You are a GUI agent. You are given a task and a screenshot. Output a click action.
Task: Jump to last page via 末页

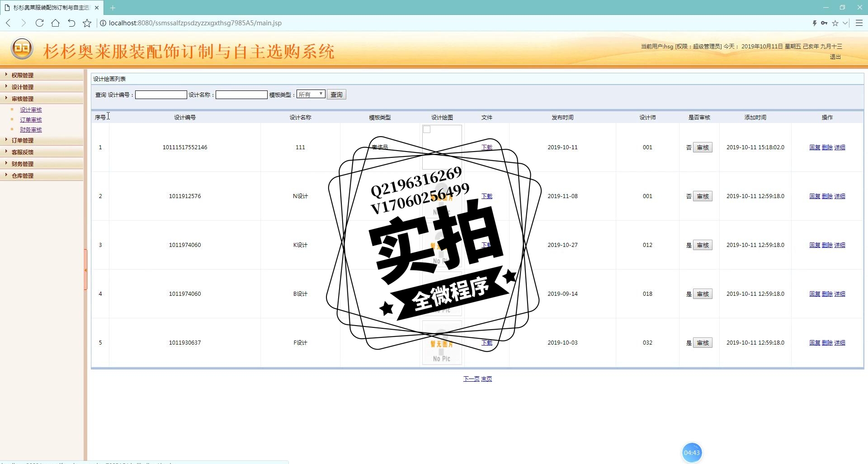coord(486,379)
